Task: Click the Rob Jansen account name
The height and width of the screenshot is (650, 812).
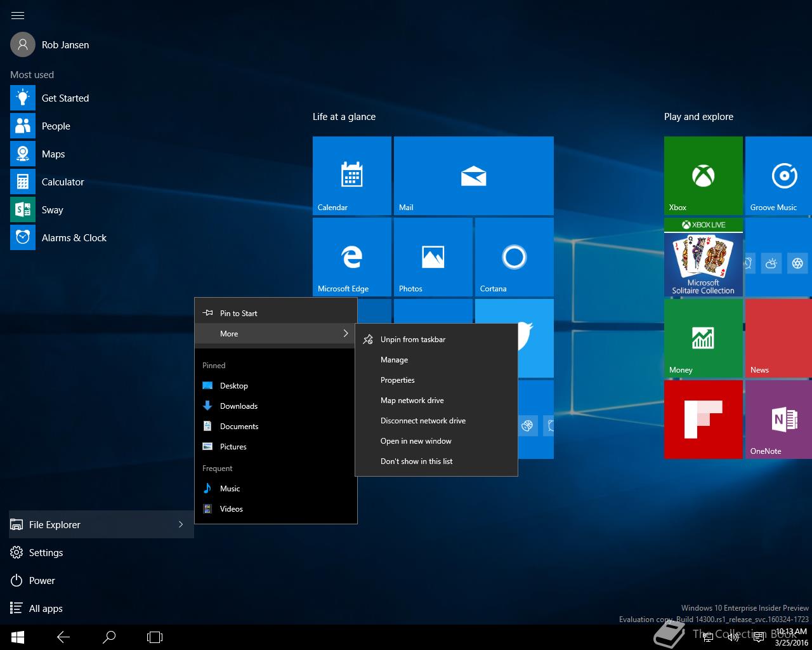Action: [x=65, y=44]
